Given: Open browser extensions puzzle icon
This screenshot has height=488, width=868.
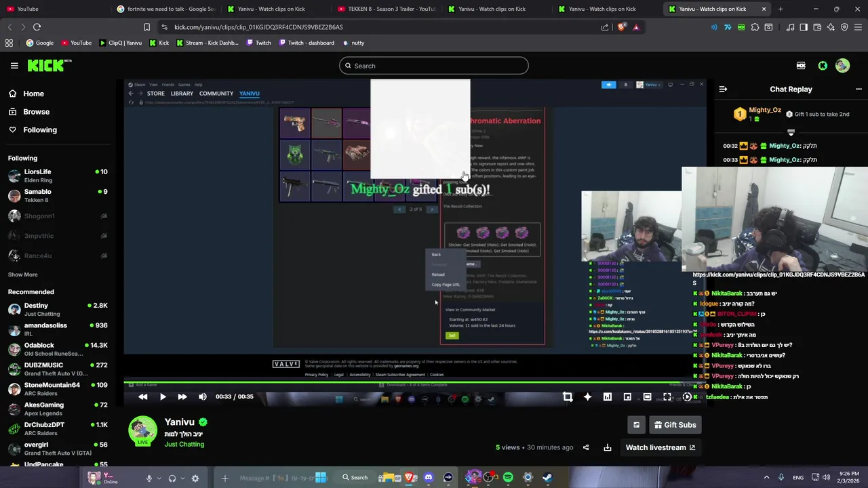Looking at the screenshot, I should point(755,27).
